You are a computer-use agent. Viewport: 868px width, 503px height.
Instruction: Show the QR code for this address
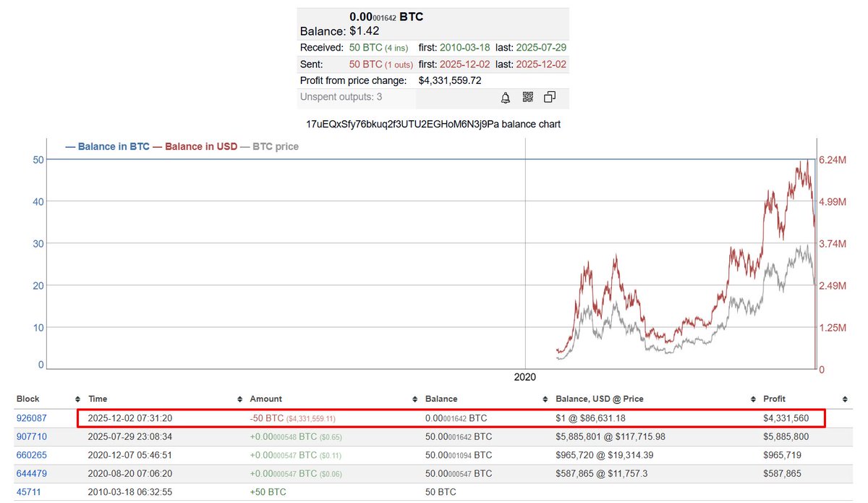pyautogui.click(x=527, y=98)
